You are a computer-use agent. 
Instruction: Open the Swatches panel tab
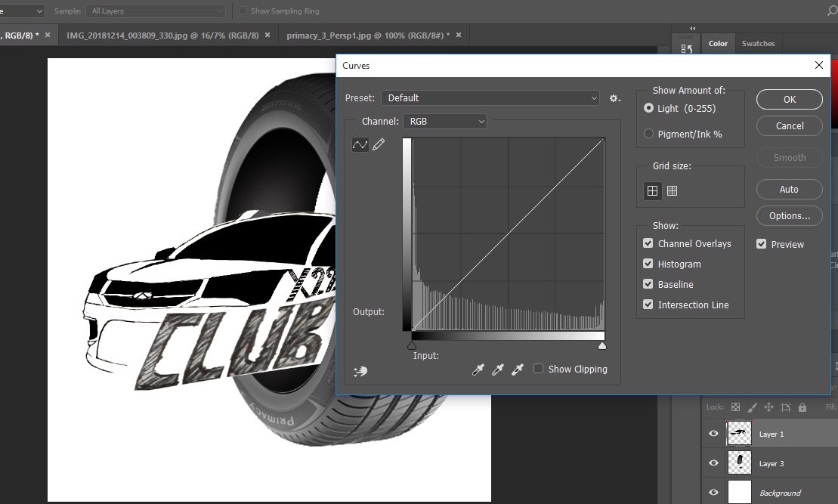click(758, 44)
